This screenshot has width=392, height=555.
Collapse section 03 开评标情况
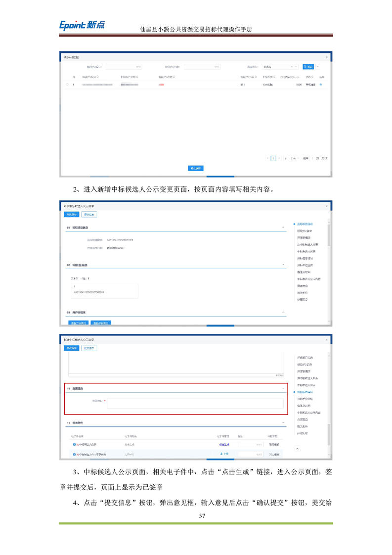(283, 312)
